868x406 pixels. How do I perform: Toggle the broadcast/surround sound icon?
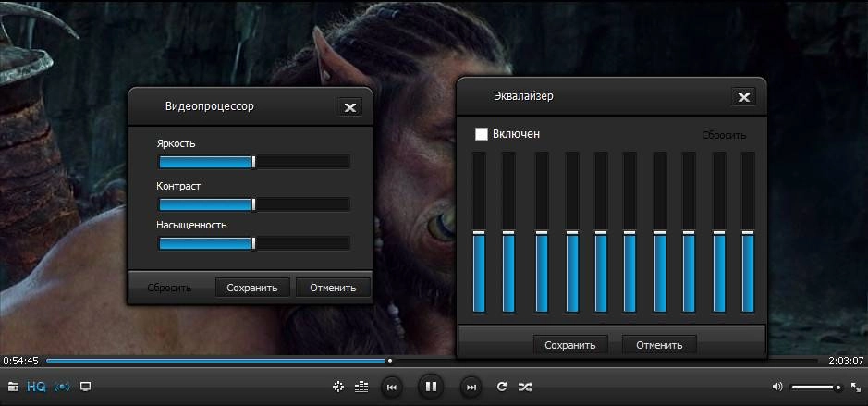click(62, 387)
